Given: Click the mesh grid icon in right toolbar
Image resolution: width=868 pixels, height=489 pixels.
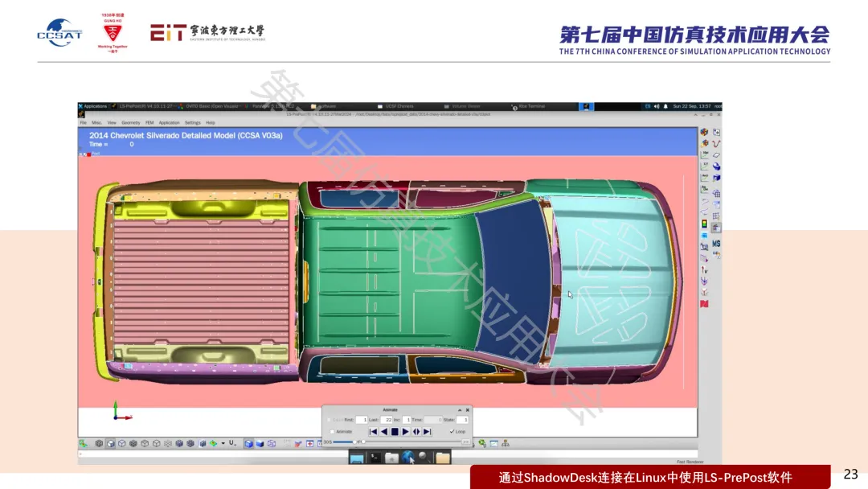Looking at the screenshot, I should [716, 216].
